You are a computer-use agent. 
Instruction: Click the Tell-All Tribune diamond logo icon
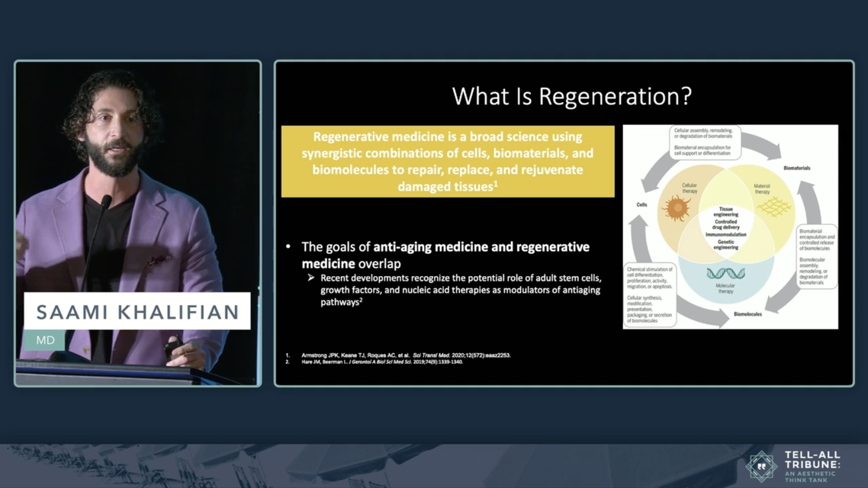[x=760, y=466]
